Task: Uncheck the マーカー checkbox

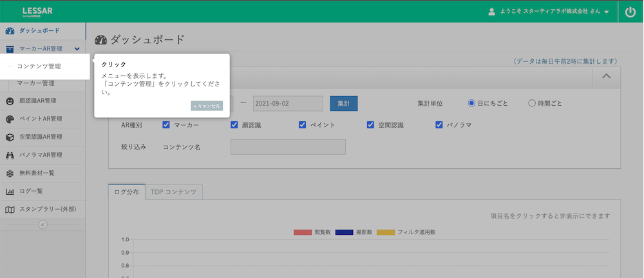Action: 166,125
